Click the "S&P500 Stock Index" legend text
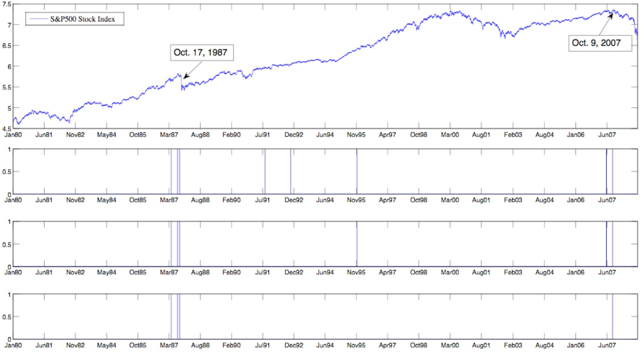The image size is (644, 352). coord(83,19)
